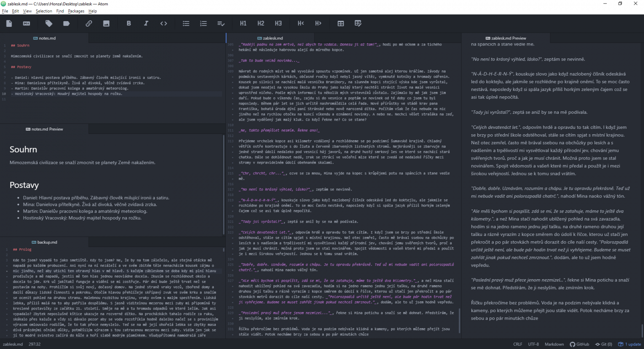Insert a table with the table icon
The height and width of the screenshot is (349, 644).
pyautogui.click(x=341, y=24)
